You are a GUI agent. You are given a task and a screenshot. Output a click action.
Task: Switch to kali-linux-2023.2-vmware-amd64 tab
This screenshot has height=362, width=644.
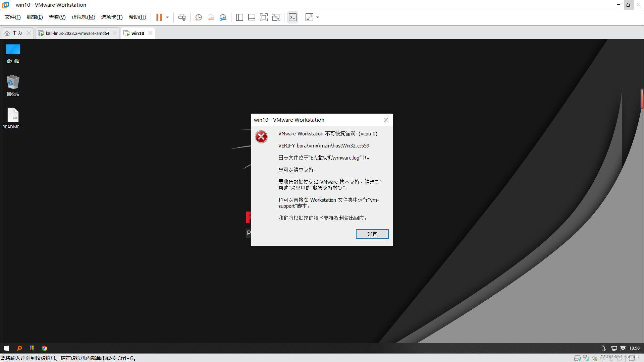coord(77,33)
